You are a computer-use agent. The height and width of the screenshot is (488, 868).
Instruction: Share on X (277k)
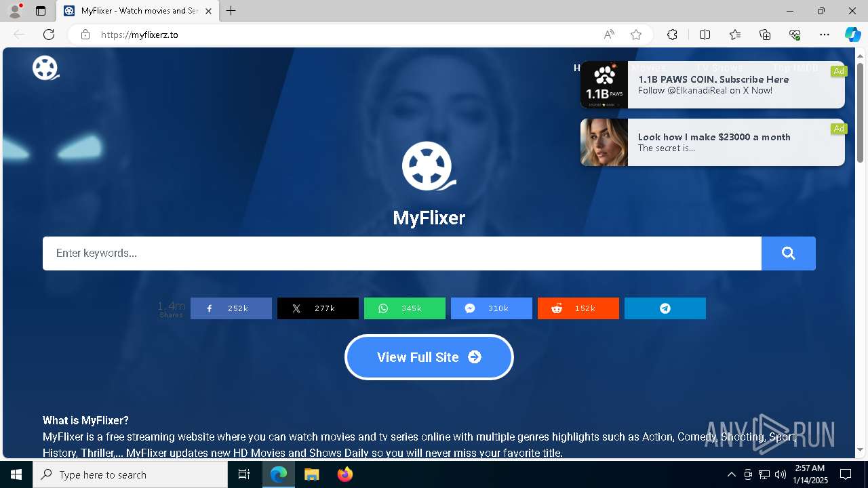pyautogui.click(x=318, y=308)
